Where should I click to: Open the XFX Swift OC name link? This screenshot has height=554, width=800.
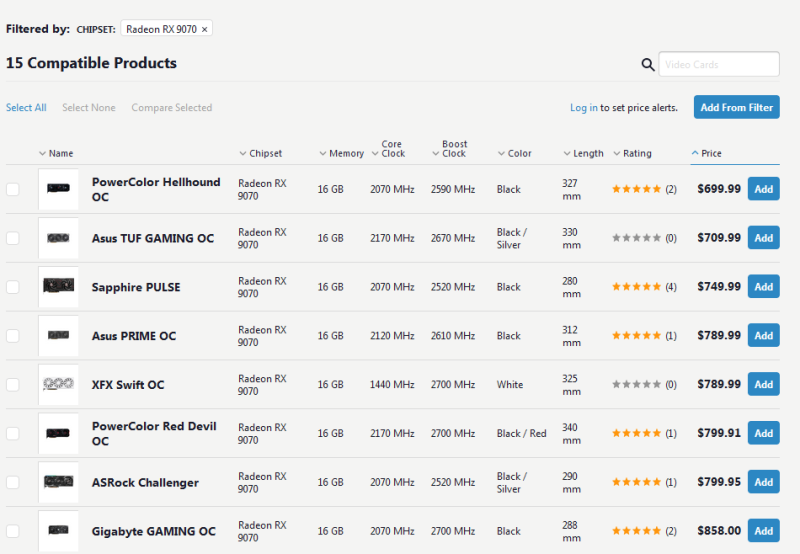coord(128,385)
